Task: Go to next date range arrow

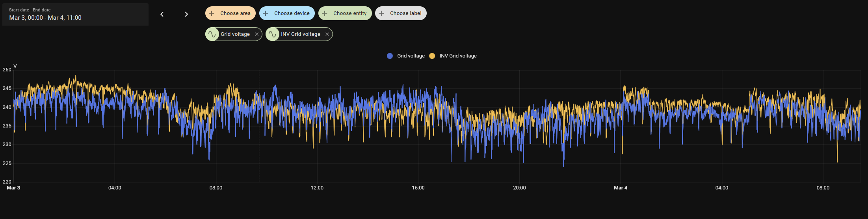Action: point(186,14)
